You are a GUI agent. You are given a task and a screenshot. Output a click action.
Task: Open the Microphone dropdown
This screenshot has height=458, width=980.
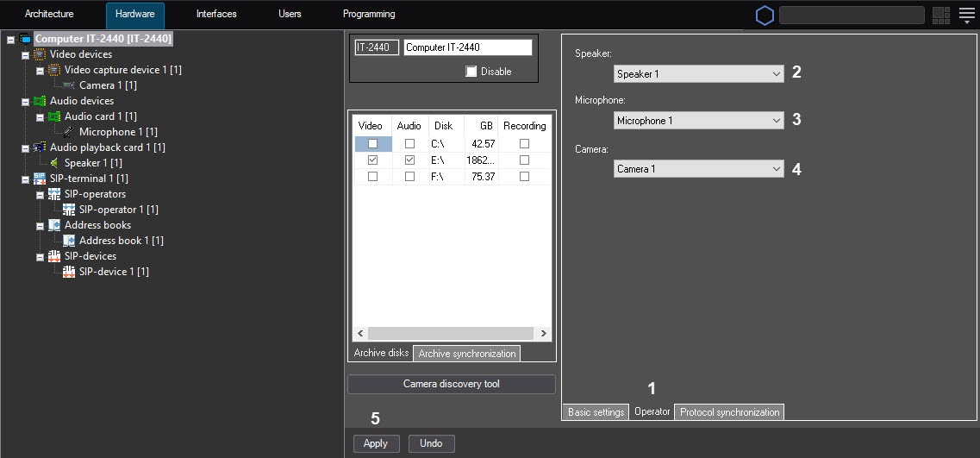(698, 121)
